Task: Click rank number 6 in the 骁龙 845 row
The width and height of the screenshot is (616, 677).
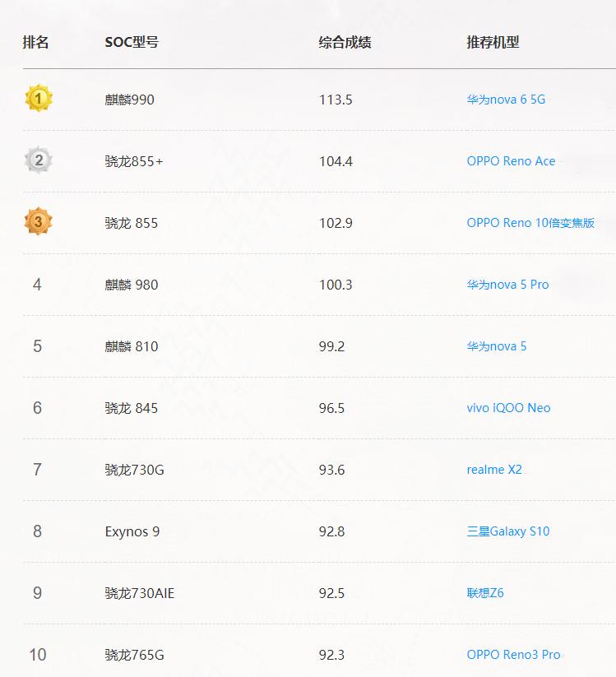Action: pos(37,408)
